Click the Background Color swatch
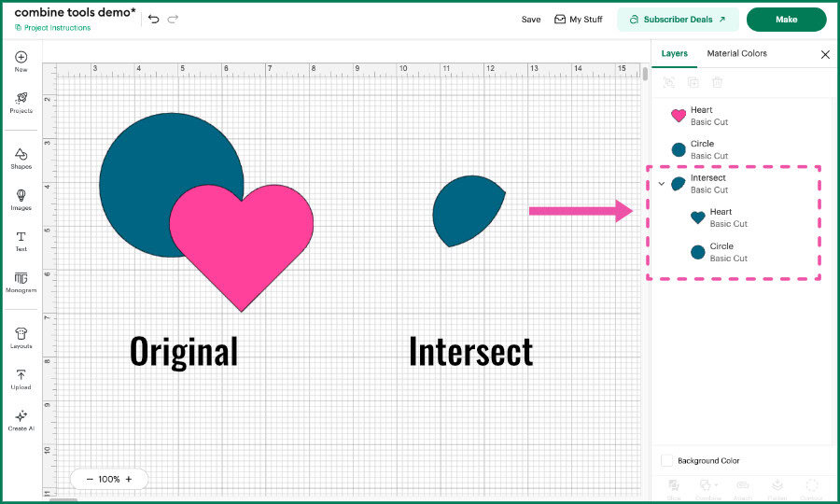The image size is (840, 504). [x=667, y=461]
